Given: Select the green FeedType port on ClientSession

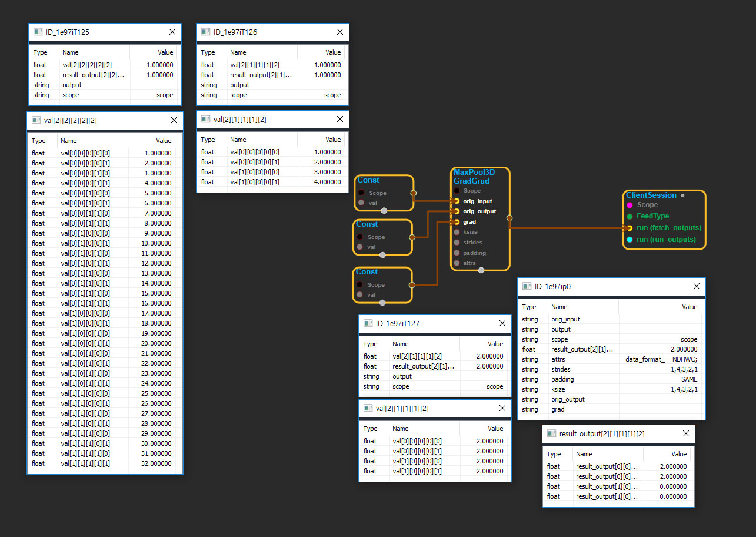Looking at the screenshot, I should point(630,216).
